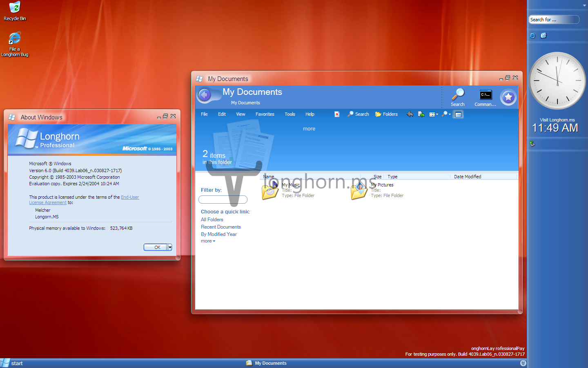This screenshot has height=368, width=588.
Task: Click the small tray icon below sidebar clock
Action: pyautogui.click(x=532, y=144)
